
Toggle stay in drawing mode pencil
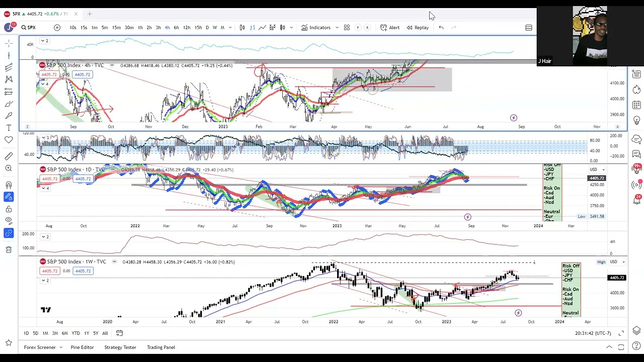[x=9, y=197]
